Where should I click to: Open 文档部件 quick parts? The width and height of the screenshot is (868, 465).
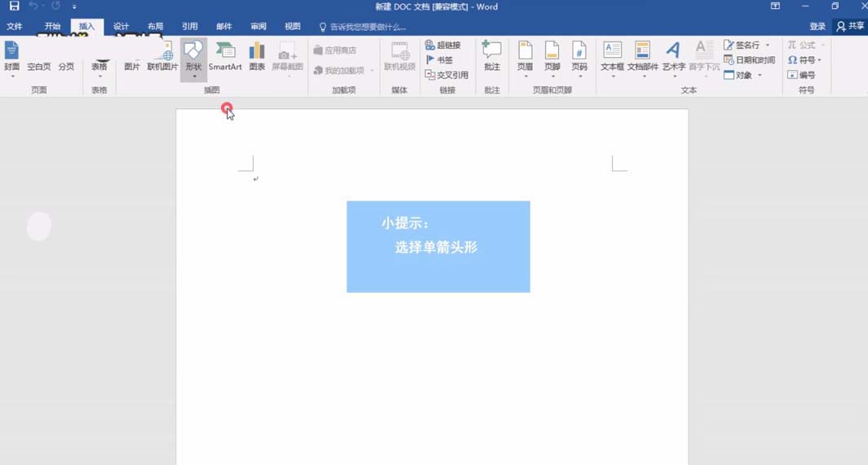(643, 59)
